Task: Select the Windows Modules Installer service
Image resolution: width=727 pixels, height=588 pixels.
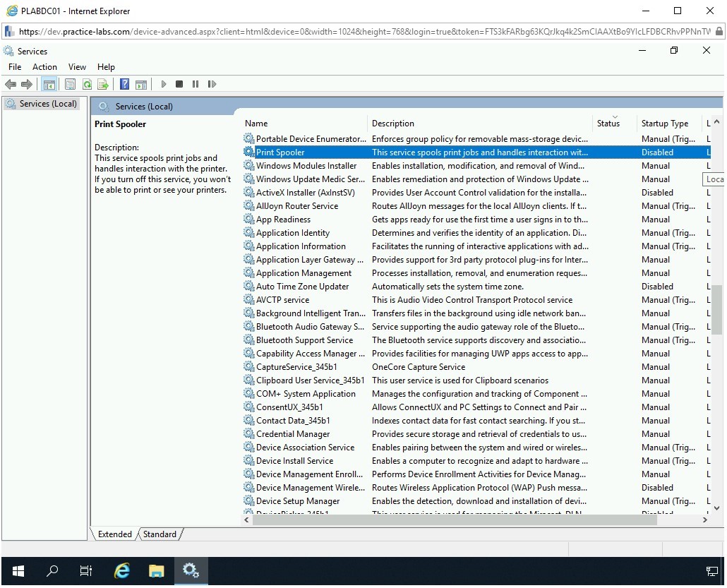Action: coord(306,166)
